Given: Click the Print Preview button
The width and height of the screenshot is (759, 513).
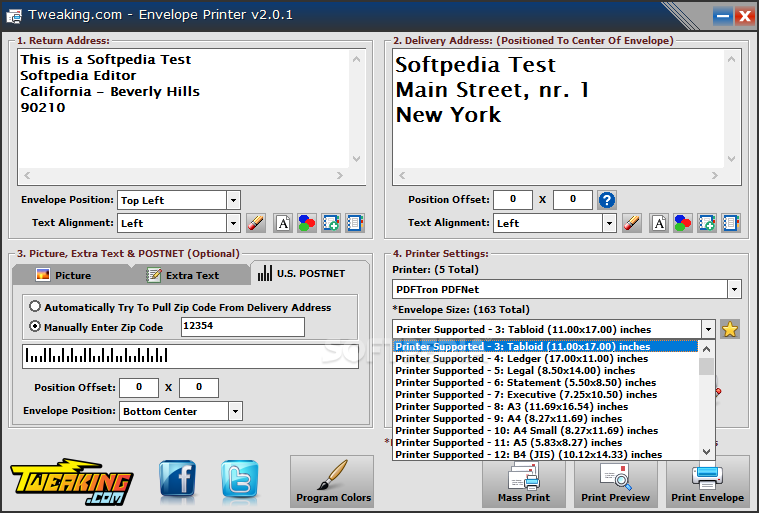Looking at the screenshot, I should [616, 482].
